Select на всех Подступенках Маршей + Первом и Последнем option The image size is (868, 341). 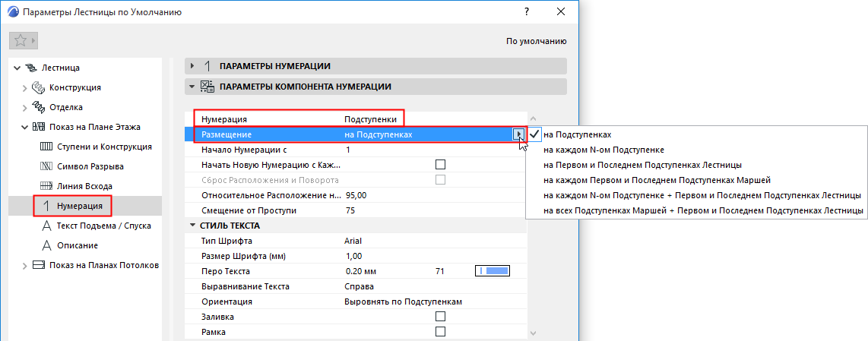click(704, 210)
